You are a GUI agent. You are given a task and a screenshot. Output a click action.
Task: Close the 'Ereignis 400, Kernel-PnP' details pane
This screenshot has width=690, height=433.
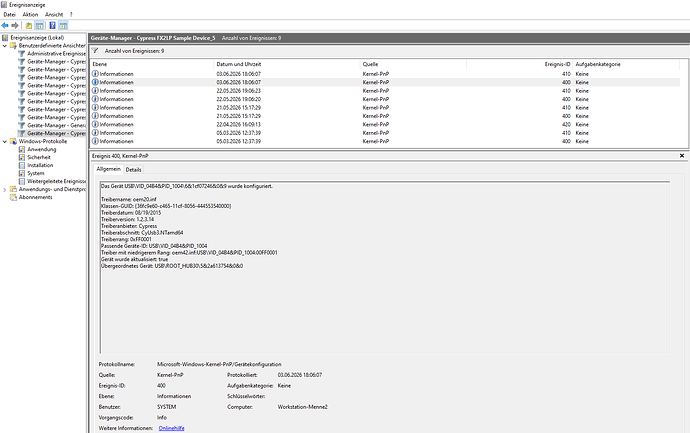click(x=682, y=156)
